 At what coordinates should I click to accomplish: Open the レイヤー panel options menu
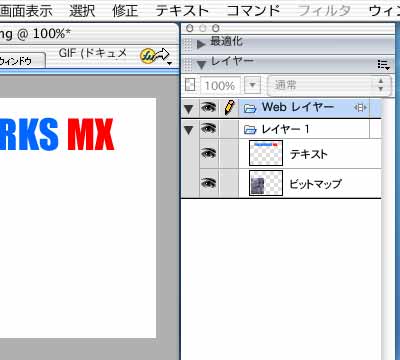coord(383,64)
